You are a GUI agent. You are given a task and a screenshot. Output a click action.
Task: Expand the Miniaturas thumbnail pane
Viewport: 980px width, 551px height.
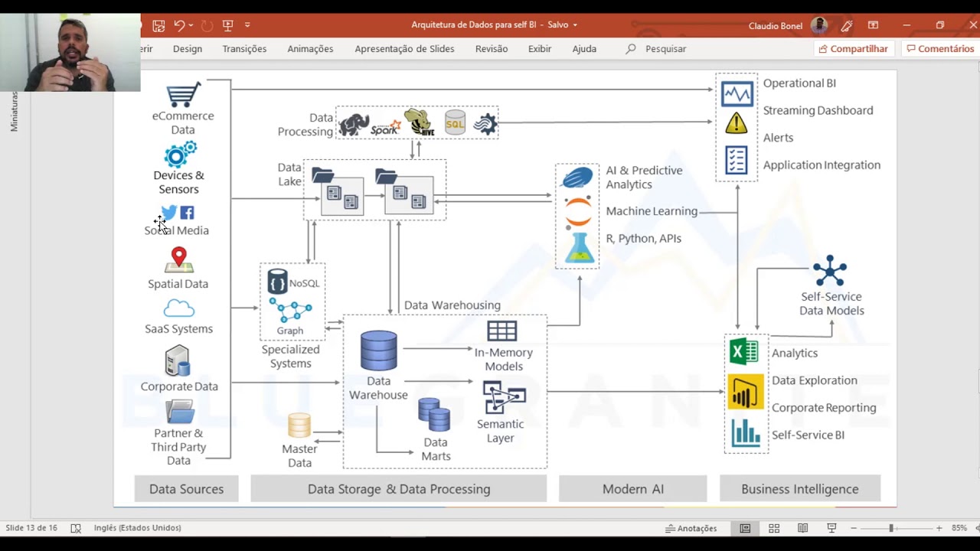14,112
